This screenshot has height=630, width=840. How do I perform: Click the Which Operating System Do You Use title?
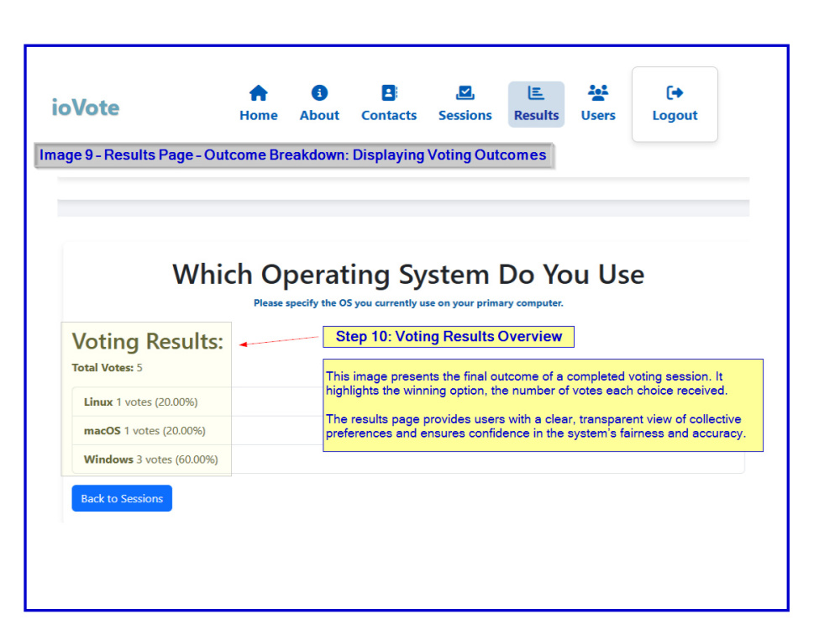[x=408, y=275]
